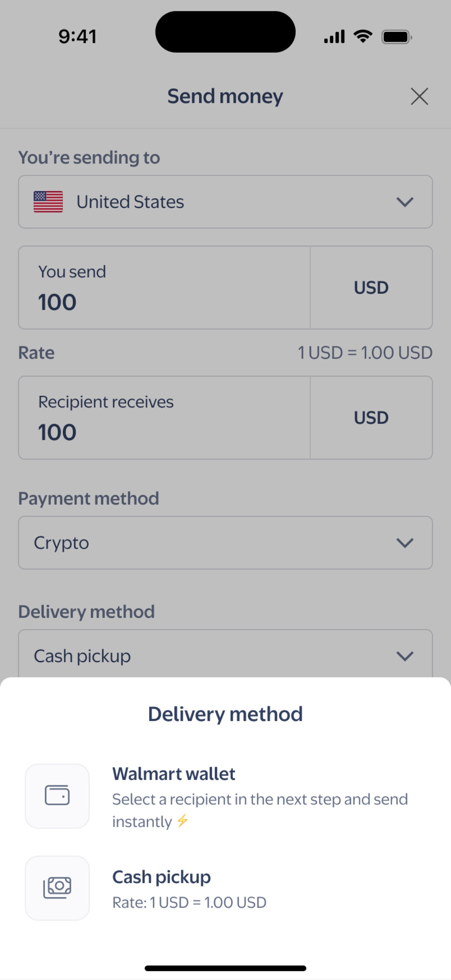The height and width of the screenshot is (980, 451).
Task: Tap the Cash pickup banknote icon
Action: coord(57,888)
